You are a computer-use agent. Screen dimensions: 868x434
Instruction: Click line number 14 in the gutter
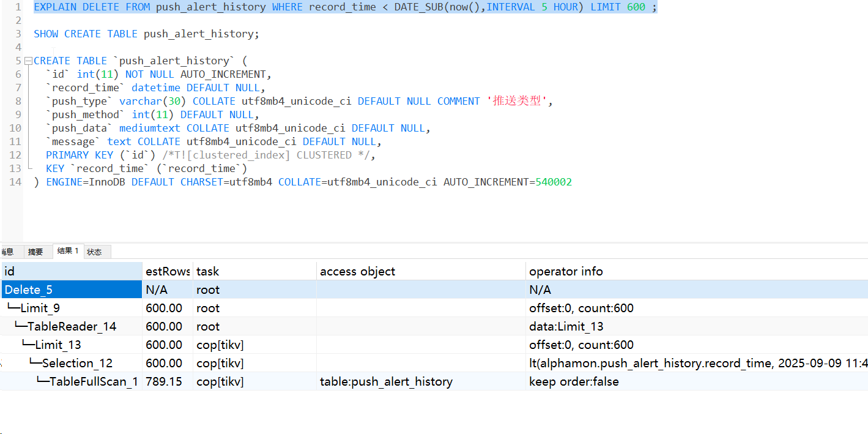[15, 182]
